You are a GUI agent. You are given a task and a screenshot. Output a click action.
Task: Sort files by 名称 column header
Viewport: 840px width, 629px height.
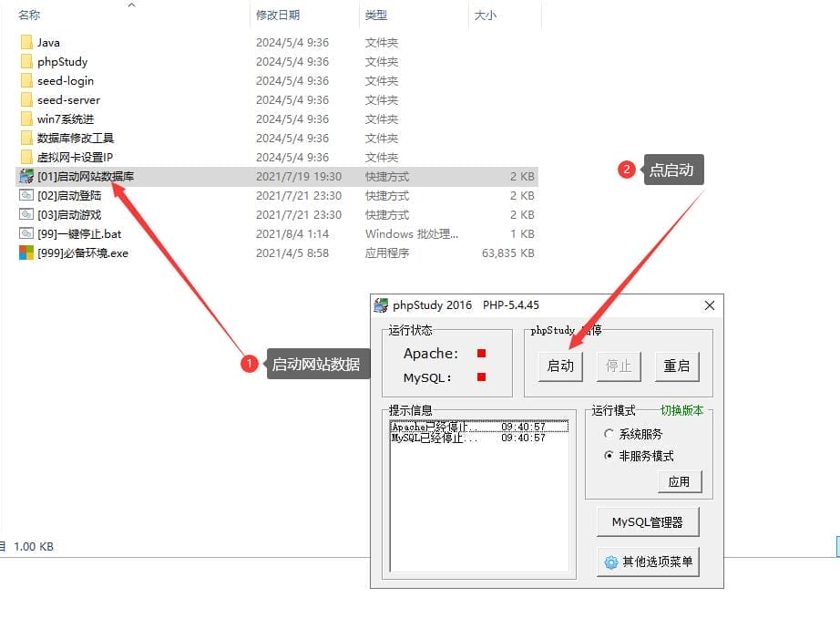click(29, 15)
